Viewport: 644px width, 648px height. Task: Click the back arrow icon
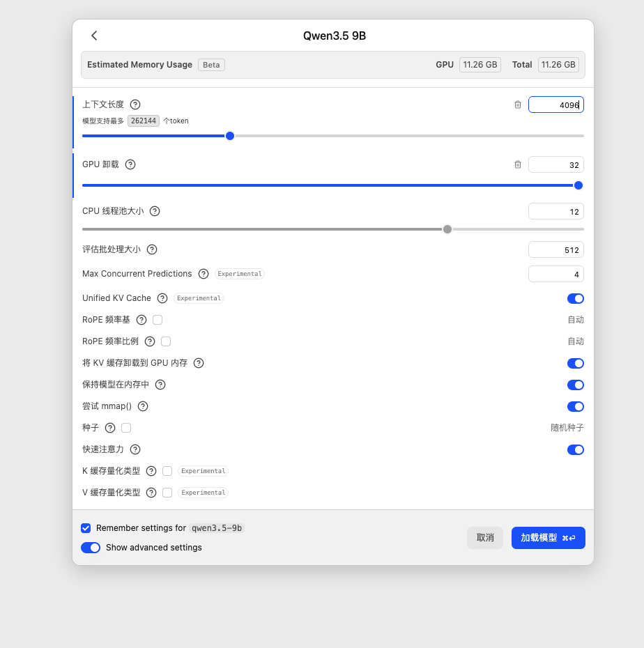click(94, 36)
